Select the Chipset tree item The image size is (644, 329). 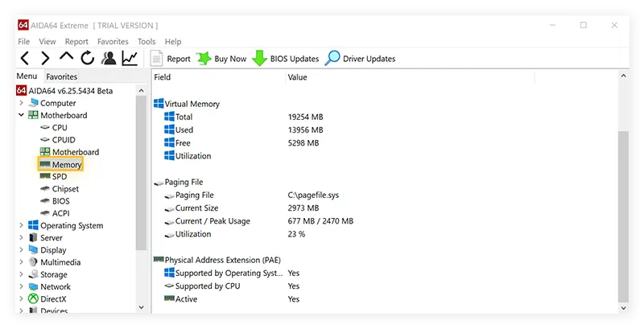60,189
